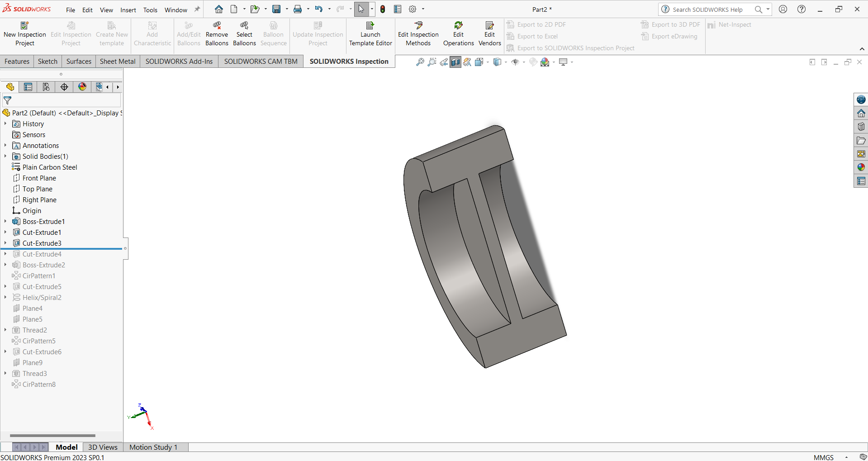Click the Remove Balloons tool
Viewport: 868px width, 461px height.
[x=217, y=26]
